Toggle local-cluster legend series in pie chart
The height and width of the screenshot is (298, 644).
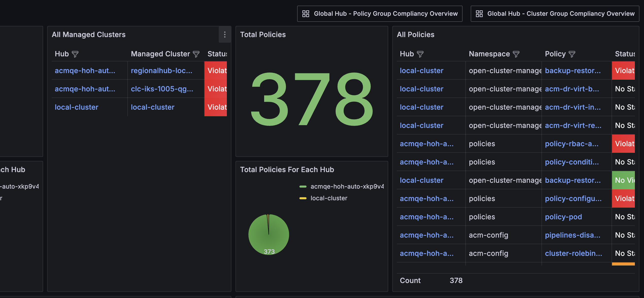(329, 198)
